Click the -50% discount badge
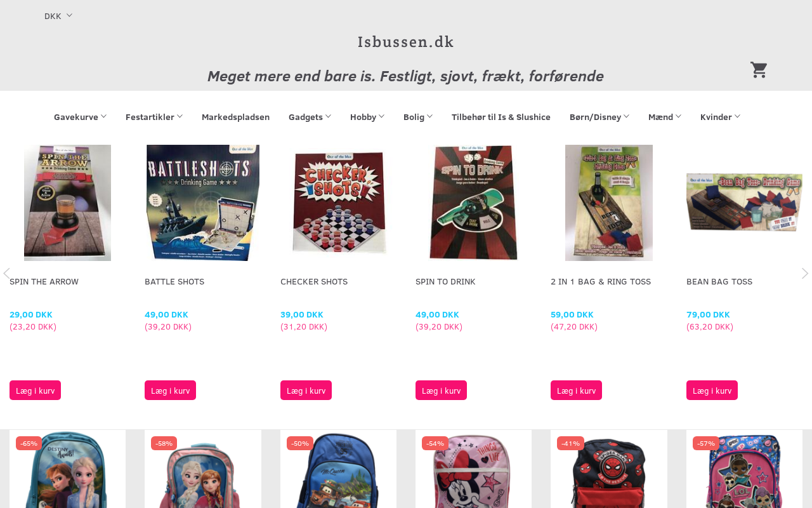This screenshot has width=812, height=508. [300, 443]
